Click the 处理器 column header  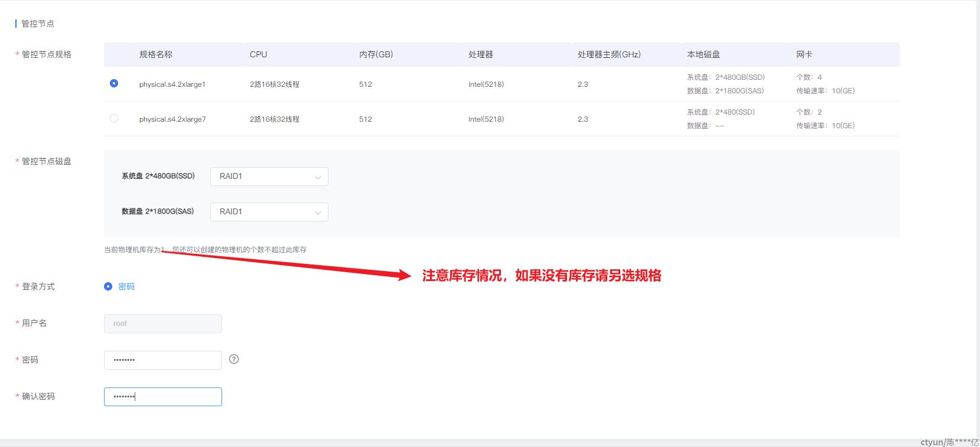pos(480,54)
